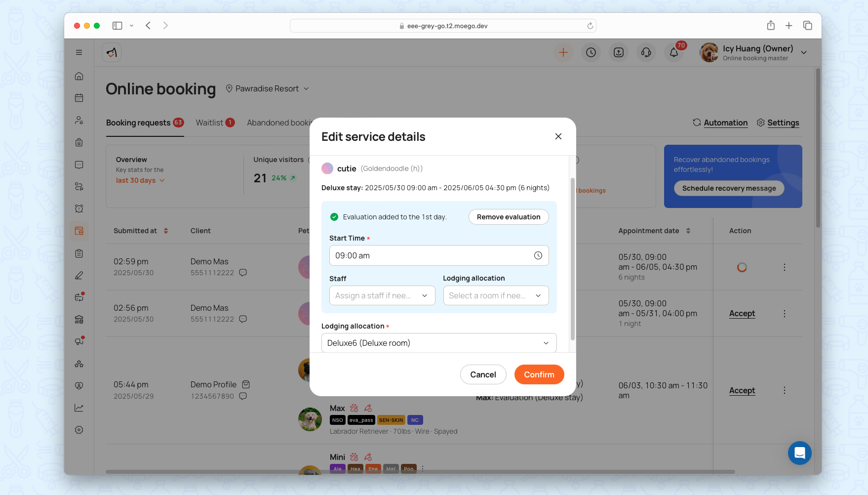
Task: Click the upload icon in header
Action: [619, 52]
